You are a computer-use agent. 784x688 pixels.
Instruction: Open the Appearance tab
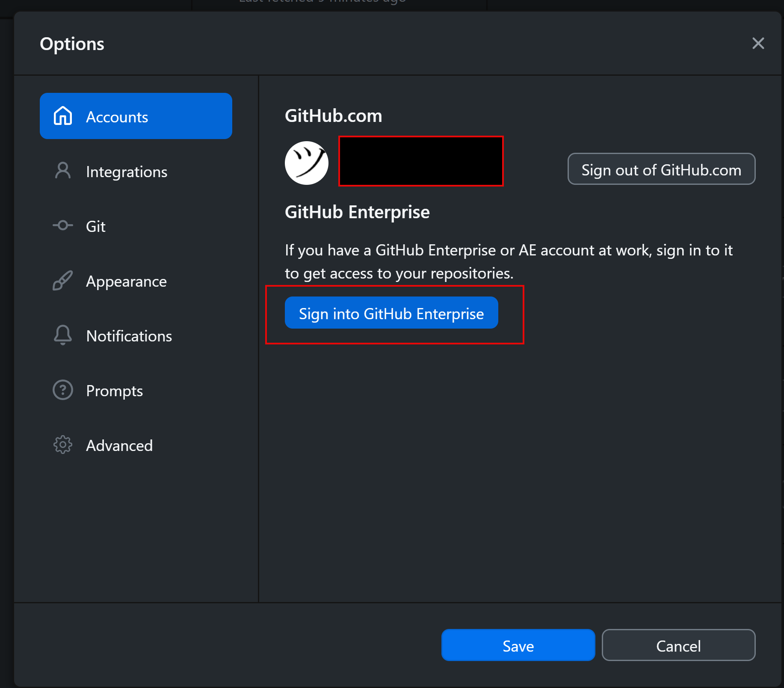136,281
